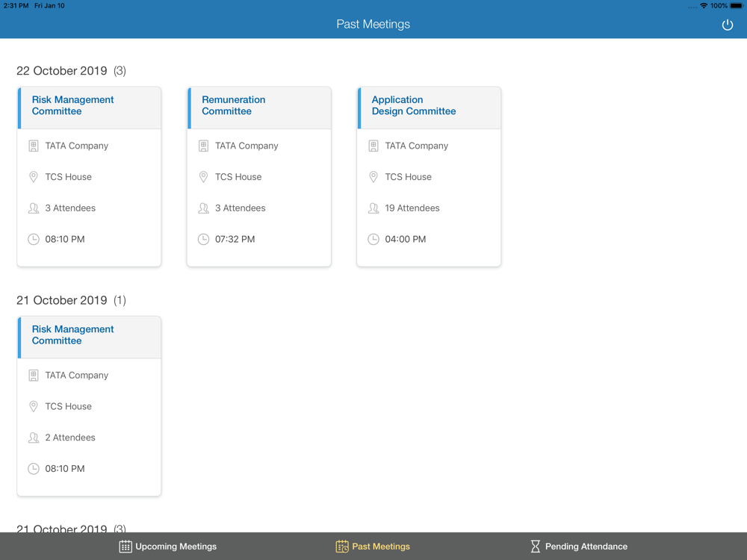The height and width of the screenshot is (560, 747).
Task: Click TCS House in Application Design Committee card
Action: point(409,177)
